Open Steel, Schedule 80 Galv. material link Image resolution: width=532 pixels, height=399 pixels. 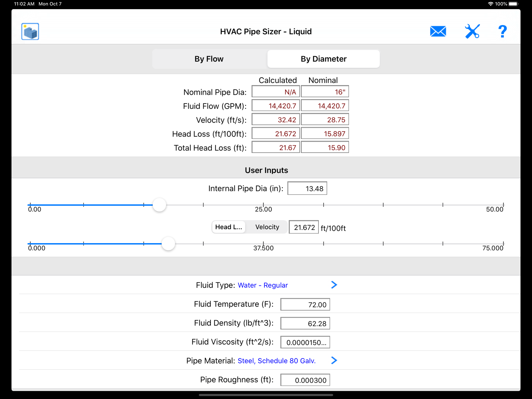(x=277, y=361)
